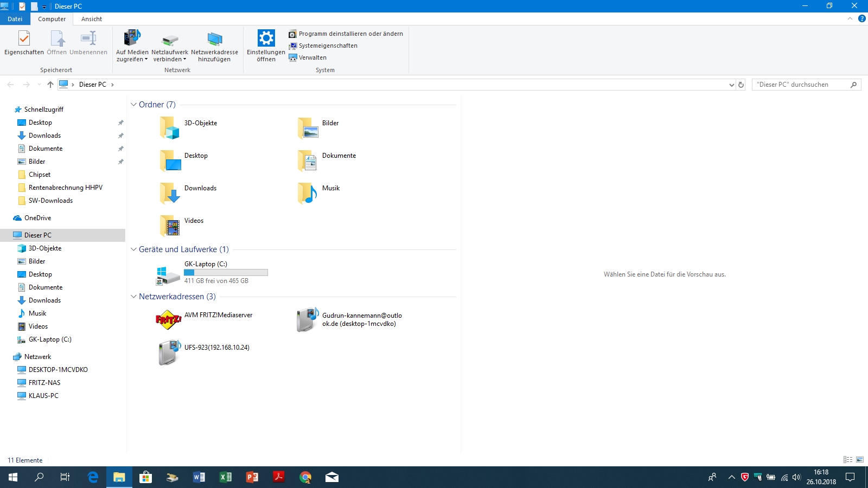Click the C: drive usage bar
This screenshot has width=868, height=488.
pos(226,273)
